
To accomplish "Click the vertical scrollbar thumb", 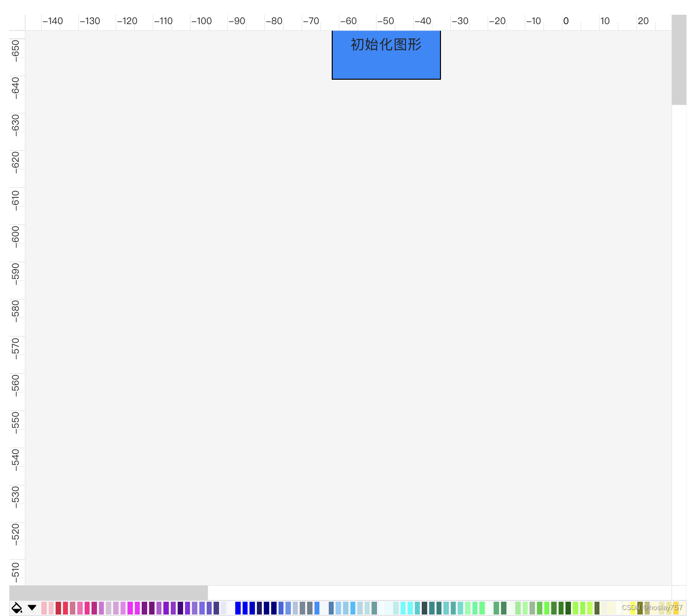I will click(679, 60).
